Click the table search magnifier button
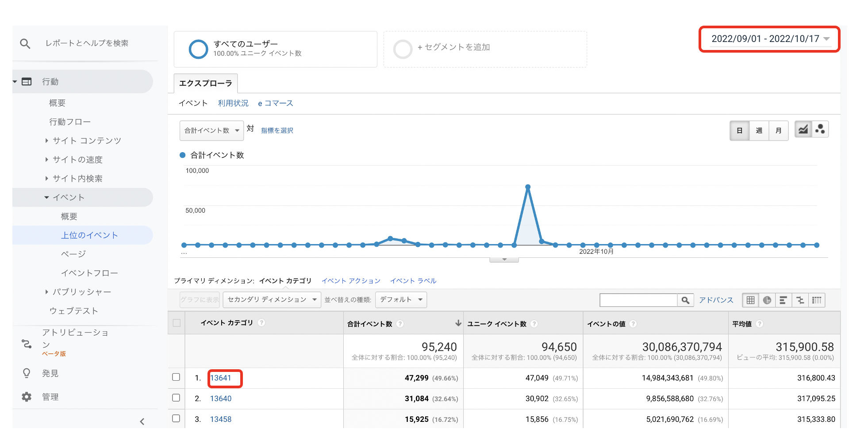The image size is (868, 444). click(685, 300)
